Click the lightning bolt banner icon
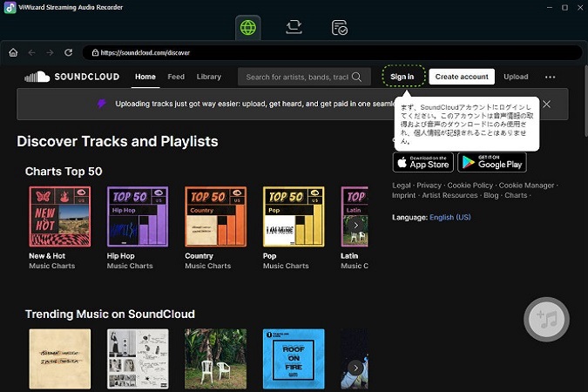This screenshot has width=588, height=392. [102, 103]
